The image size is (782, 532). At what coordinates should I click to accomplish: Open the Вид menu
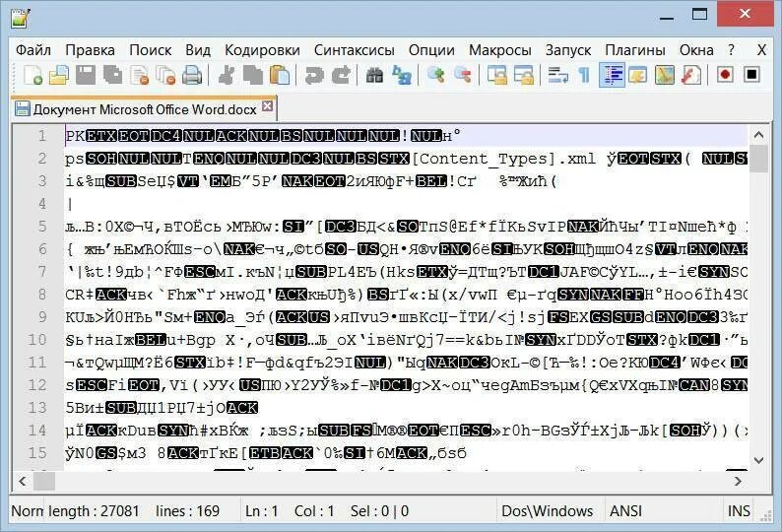pyautogui.click(x=198, y=50)
